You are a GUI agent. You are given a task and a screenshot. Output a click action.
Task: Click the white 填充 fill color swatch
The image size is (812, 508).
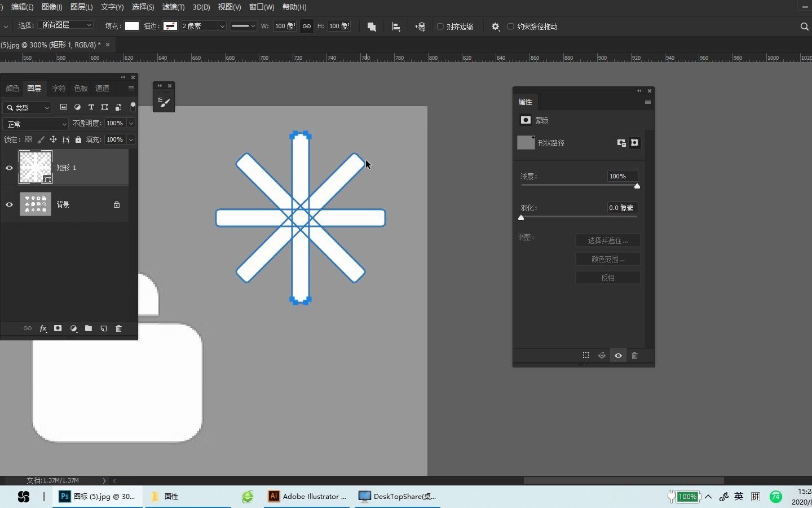coord(132,26)
